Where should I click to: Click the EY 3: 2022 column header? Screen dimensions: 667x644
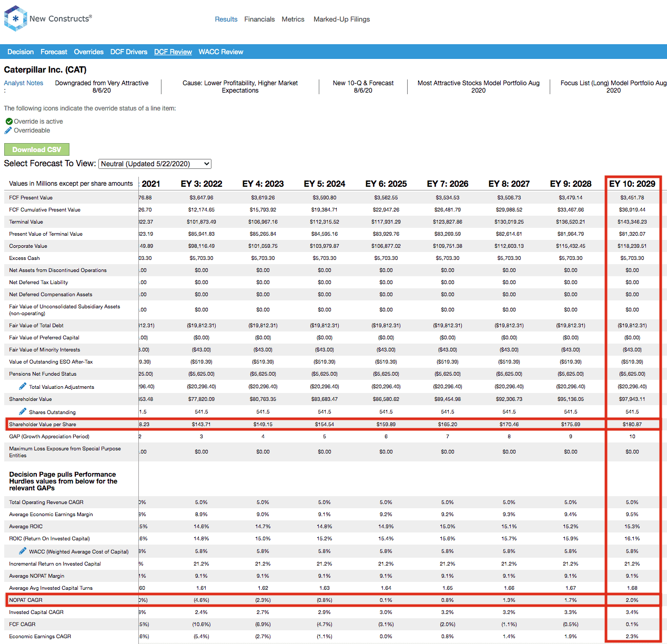201,184
